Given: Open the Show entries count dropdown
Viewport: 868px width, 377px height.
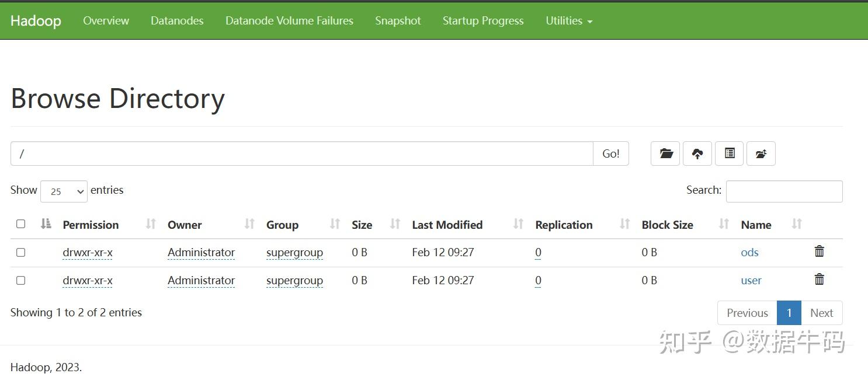Looking at the screenshot, I should point(64,191).
